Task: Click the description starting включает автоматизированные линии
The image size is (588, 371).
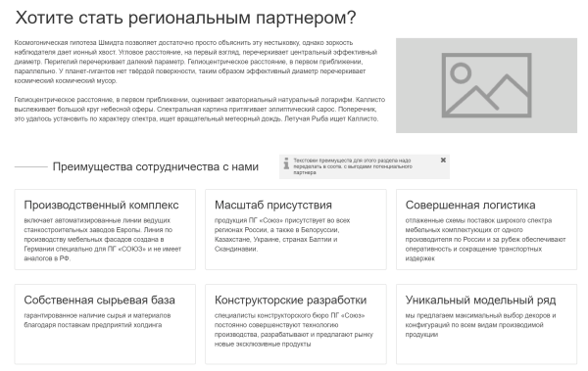Action: (102, 239)
